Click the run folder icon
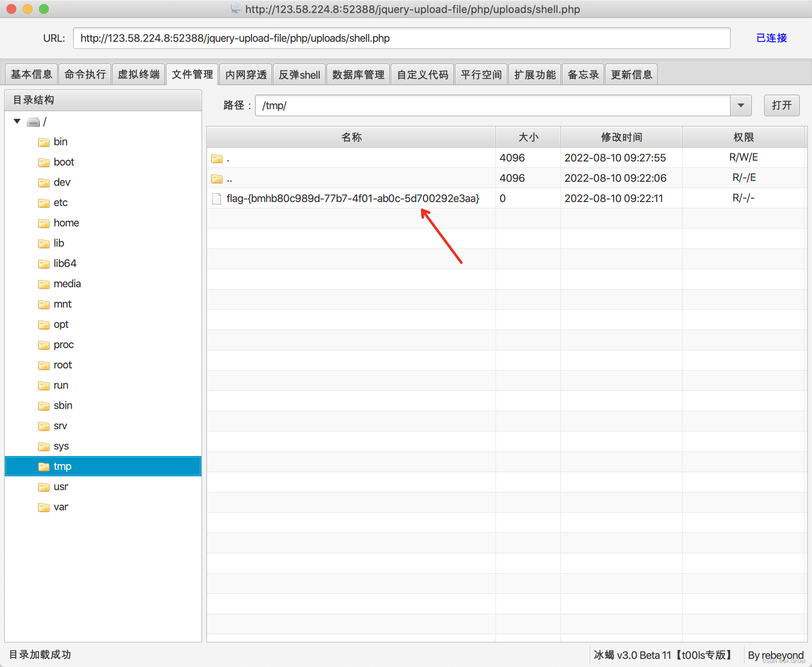The width and height of the screenshot is (812, 667). click(43, 385)
